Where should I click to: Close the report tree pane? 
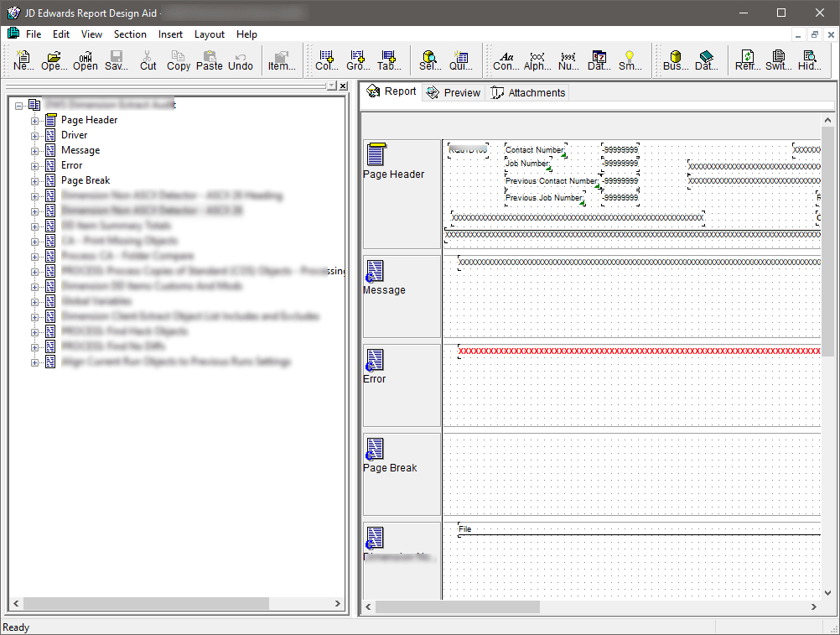tap(343, 86)
